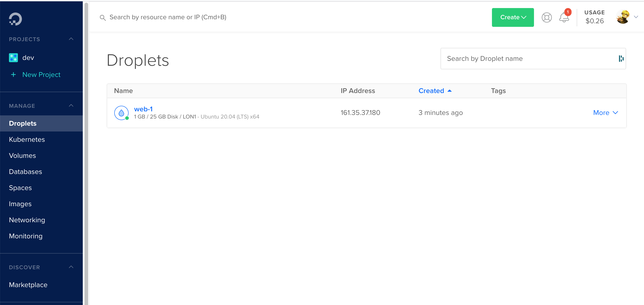Click the icon inside Droplet name search
This screenshot has width=644, height=305.
(x=621, y=59)
